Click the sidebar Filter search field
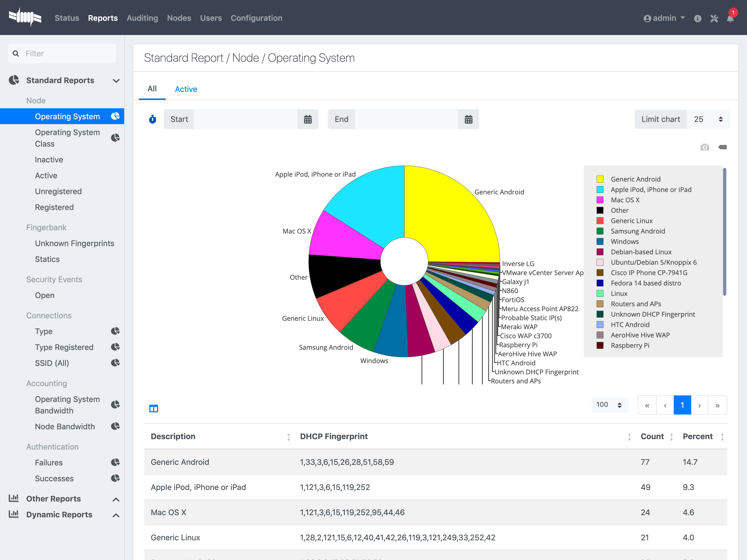747x560 pixels. 62,53
